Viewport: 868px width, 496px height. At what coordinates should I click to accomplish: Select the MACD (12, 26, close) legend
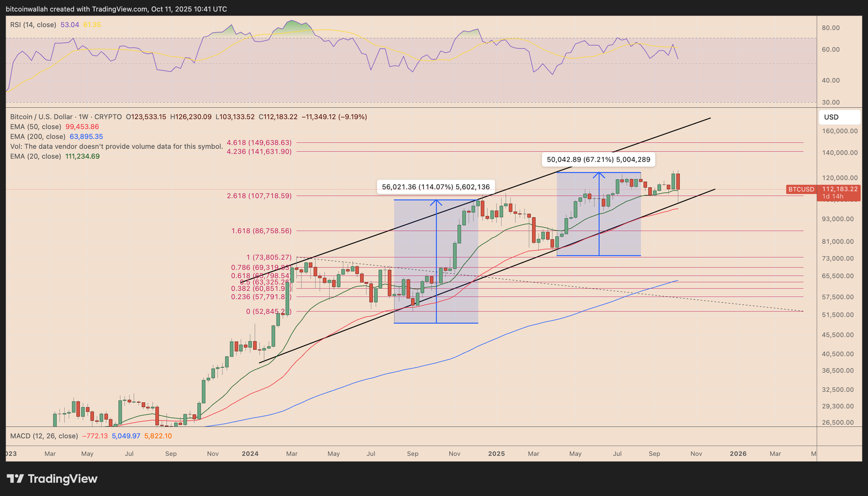(44, 436)
